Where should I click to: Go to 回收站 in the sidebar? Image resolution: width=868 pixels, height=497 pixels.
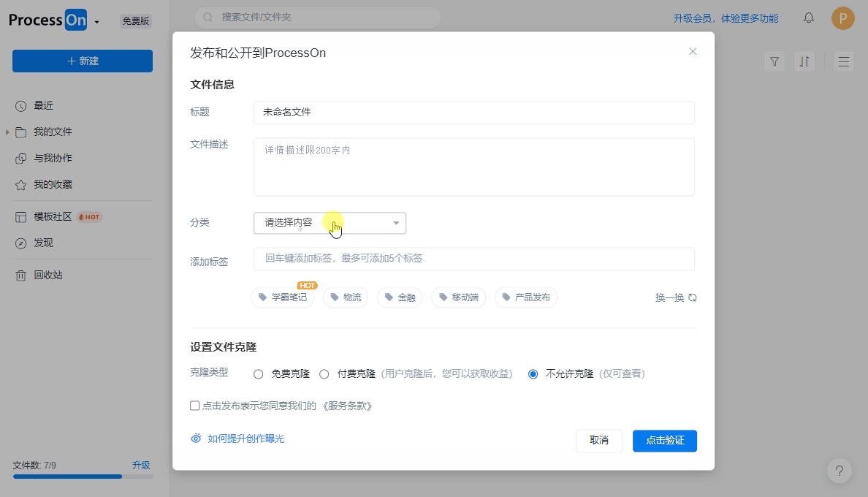click(x=48, y=276)
